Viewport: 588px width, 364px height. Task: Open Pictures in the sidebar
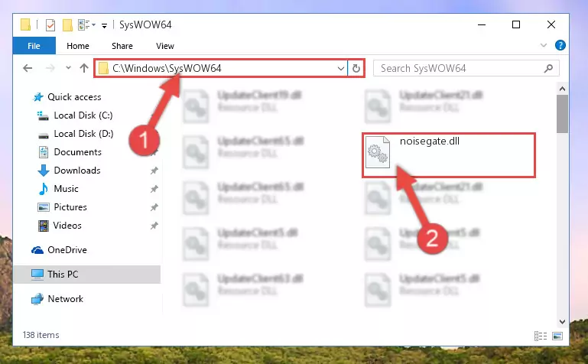coord(70,207)
